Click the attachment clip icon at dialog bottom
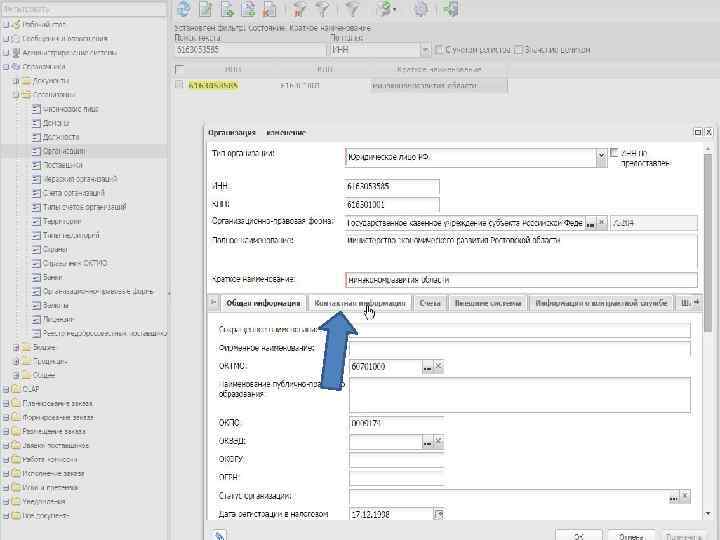 click(219, 535)
